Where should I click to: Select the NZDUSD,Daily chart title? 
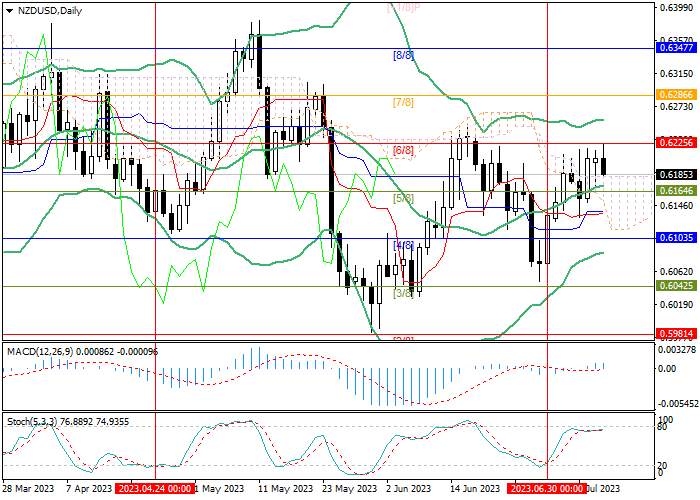pyautogui.click(x=50, y=11)
